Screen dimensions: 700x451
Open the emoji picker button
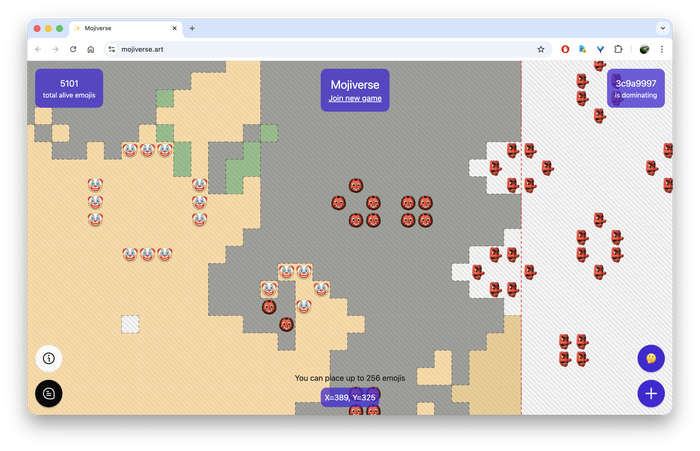[651, 358]
